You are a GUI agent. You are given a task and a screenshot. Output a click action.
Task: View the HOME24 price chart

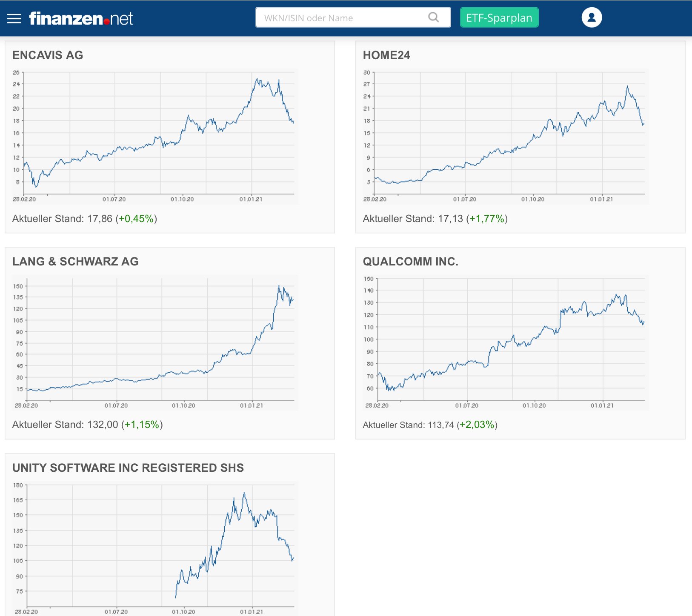[x=505, y=137]
